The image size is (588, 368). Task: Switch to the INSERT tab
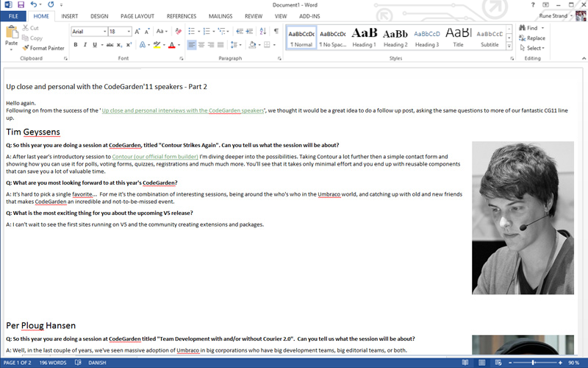pos(69,16)
